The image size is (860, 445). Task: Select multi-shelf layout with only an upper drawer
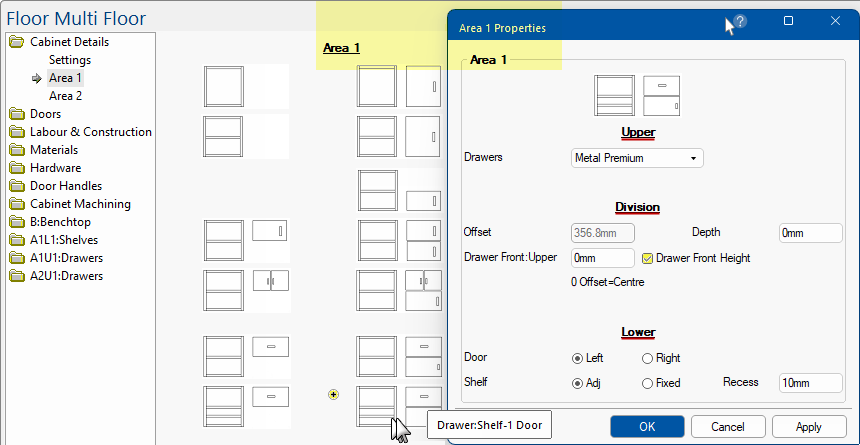[x=245, y=407]
